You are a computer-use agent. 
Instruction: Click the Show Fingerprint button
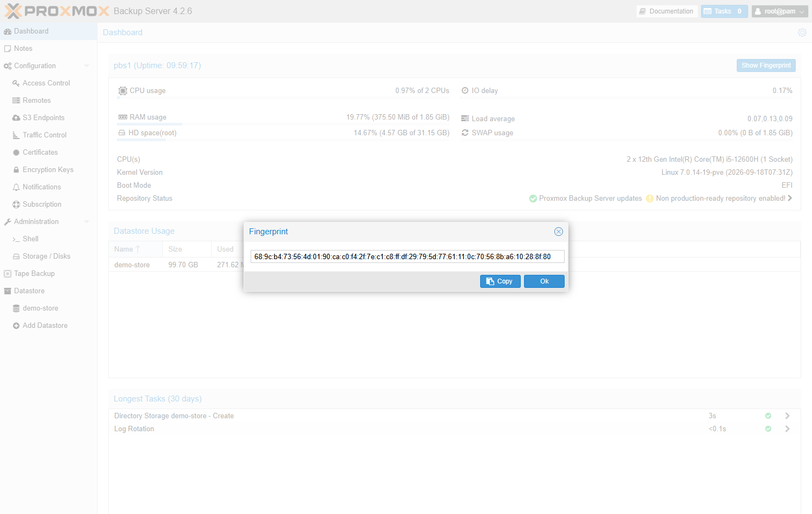(766, 65)
